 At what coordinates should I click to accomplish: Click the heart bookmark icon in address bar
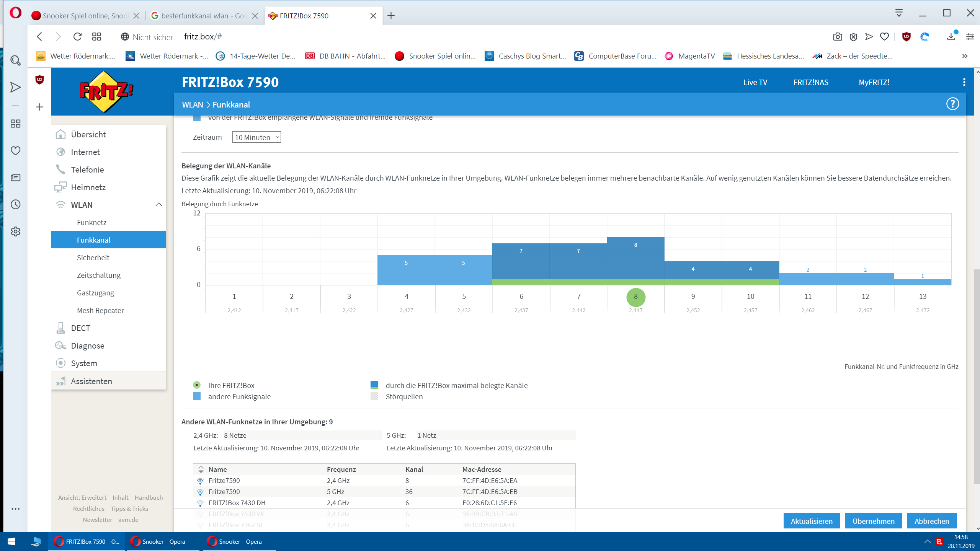click(884, 37)
